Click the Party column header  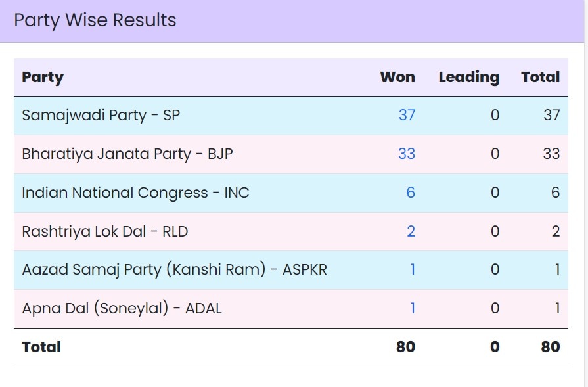point(43,78)
